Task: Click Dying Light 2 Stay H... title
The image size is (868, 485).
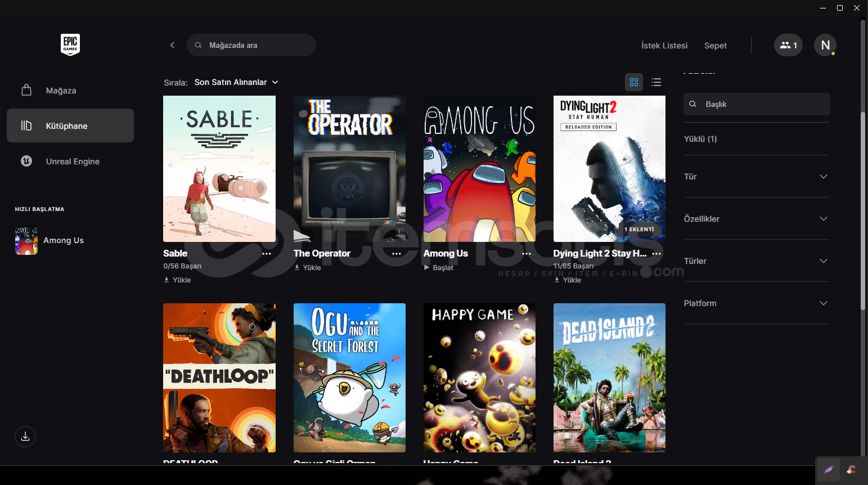Action: [x=600, y=253]
